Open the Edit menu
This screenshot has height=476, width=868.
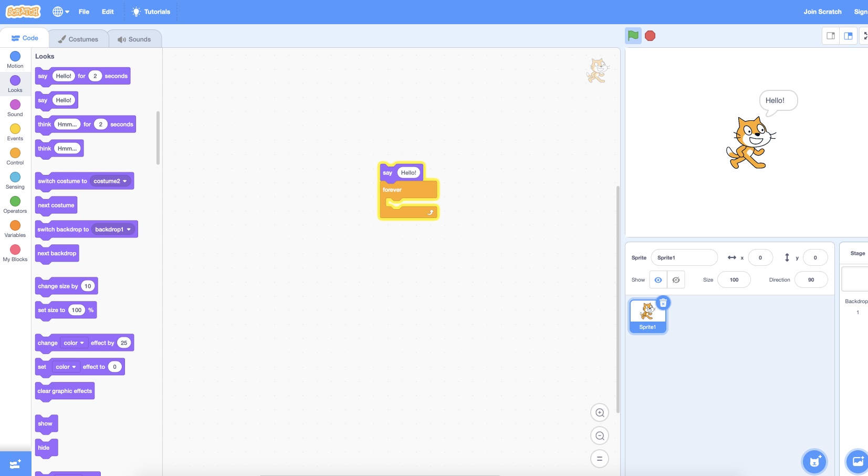pyautogui.click(x=108, y=12)
